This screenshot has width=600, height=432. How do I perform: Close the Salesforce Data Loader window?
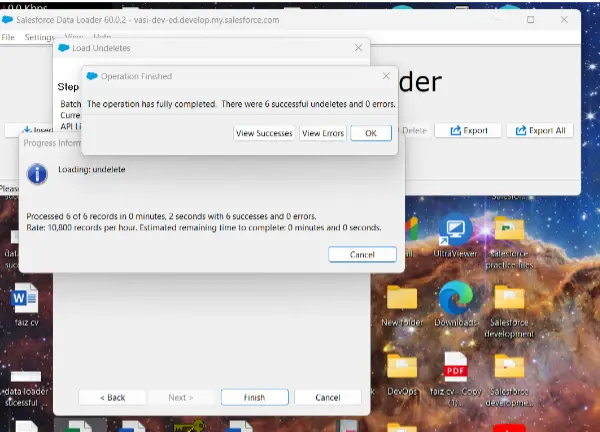pyautogui.click(x=564, y=20)
